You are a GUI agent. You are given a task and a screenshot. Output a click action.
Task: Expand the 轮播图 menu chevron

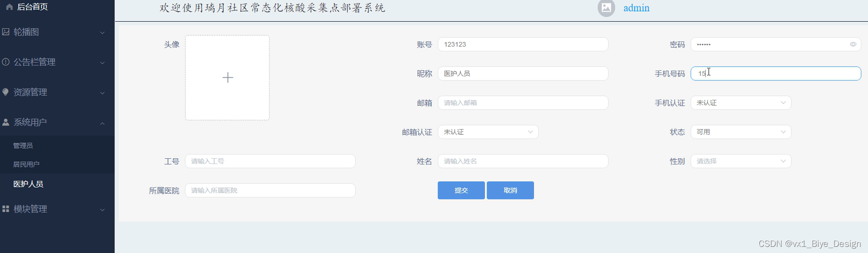tap(102, 33)
